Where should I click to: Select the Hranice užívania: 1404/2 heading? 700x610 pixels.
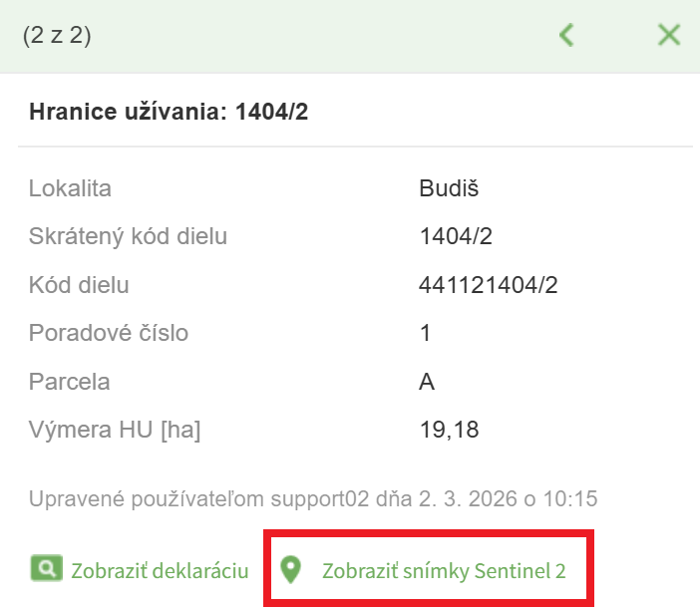(169, 112)
